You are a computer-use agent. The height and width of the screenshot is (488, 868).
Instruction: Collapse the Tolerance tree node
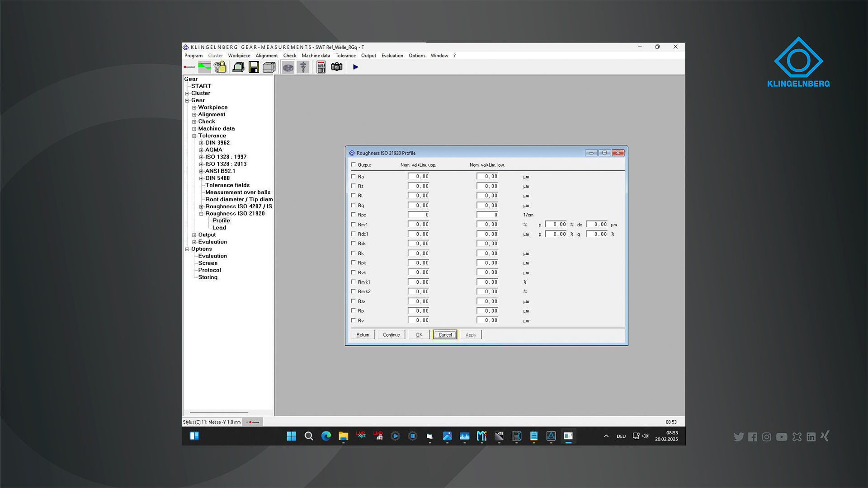coord(194,136)
